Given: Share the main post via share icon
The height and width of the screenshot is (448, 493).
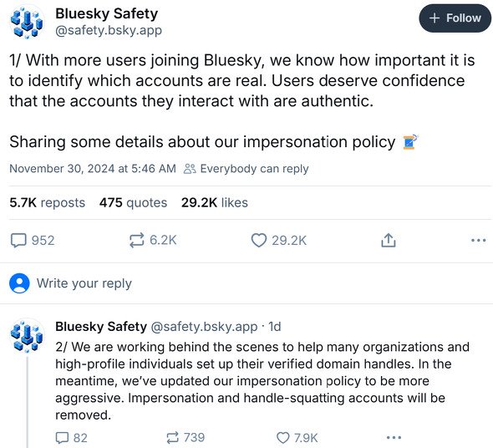Looking at the screenshot, I should pos(389,241).
